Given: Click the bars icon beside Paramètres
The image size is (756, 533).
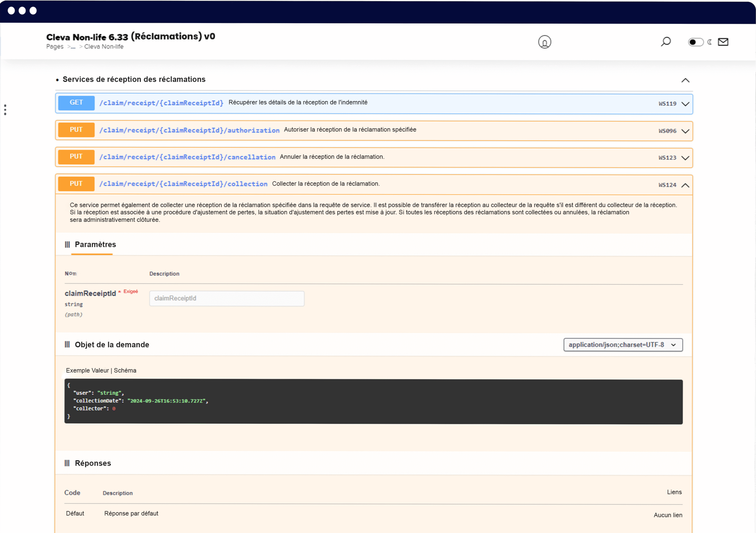Looking at the screenshot, I should pyautogui.click(x=67, y=244).
